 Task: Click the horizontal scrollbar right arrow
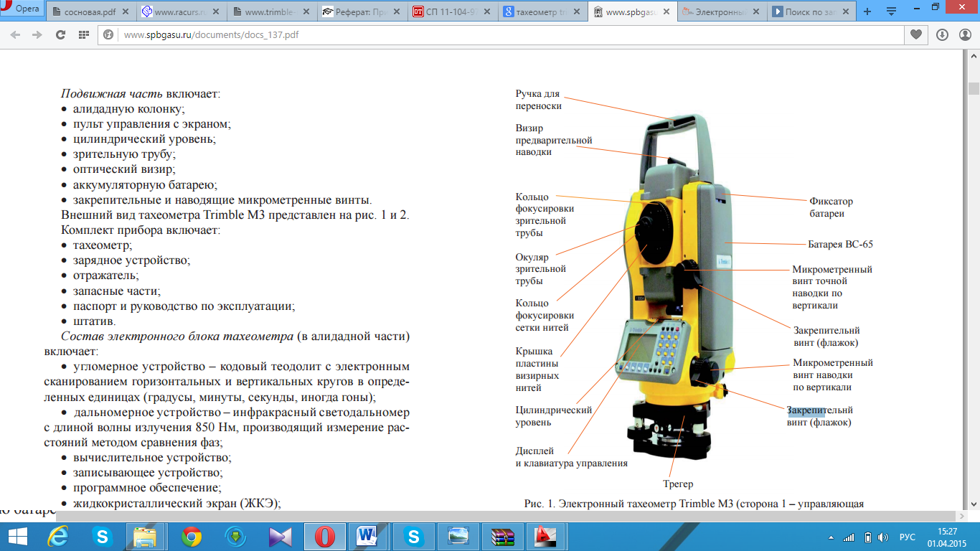[x=962, y=516]
